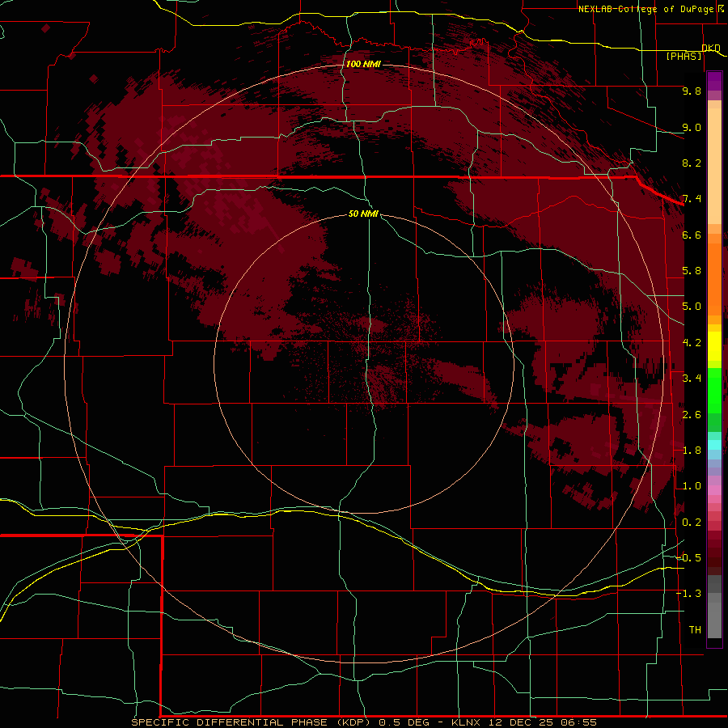This screenshot has width=728, height=728.
Task: Click the 100 NMI range ring label
Action: tap(363, 64)
